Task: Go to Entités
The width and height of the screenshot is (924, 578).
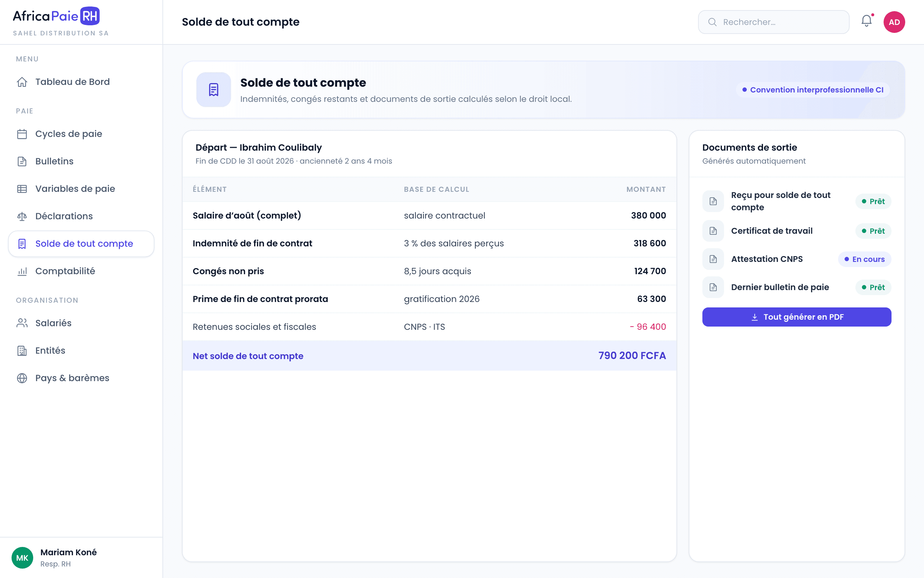Action: 81,350
